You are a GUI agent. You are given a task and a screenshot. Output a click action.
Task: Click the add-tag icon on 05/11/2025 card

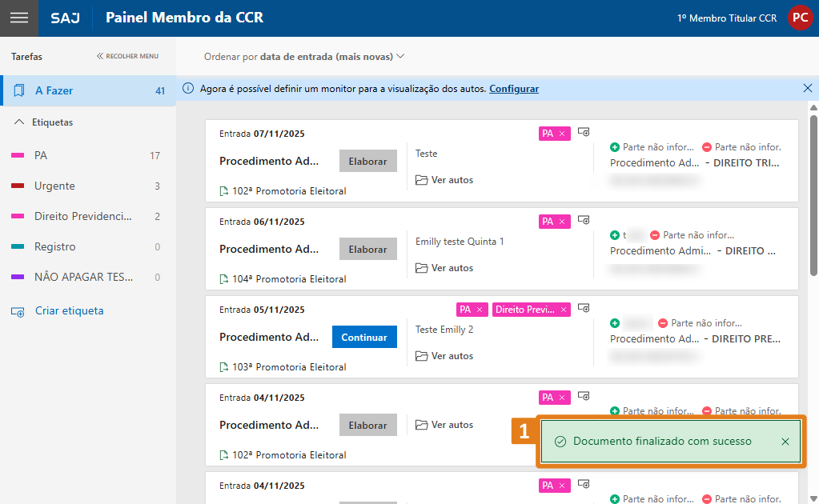click(x=584, y=309)
